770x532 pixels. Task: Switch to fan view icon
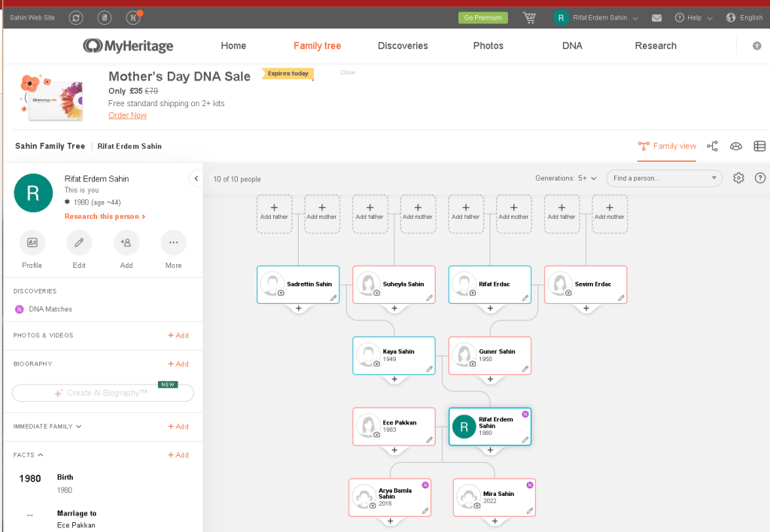(735, 146)
